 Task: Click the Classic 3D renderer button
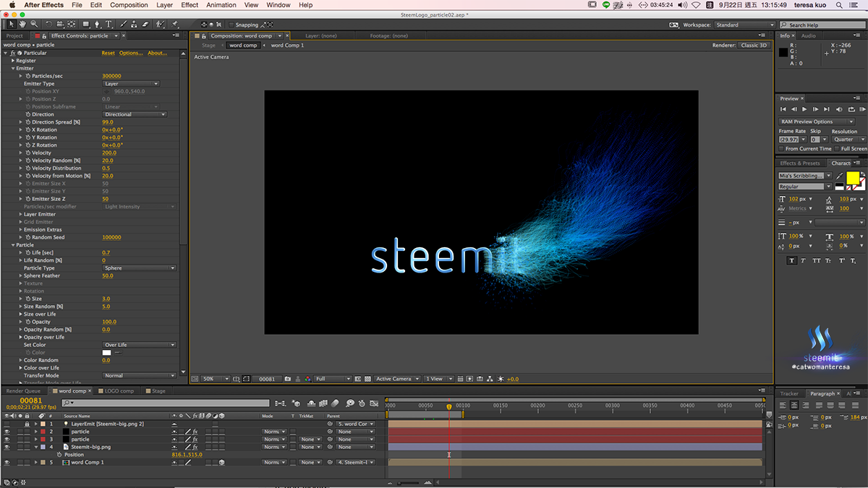[754, 46]
